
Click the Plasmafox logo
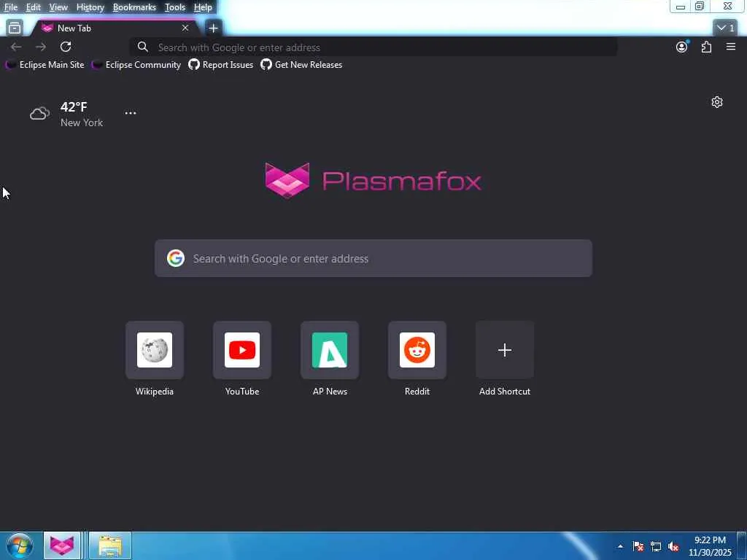point(373,181)
